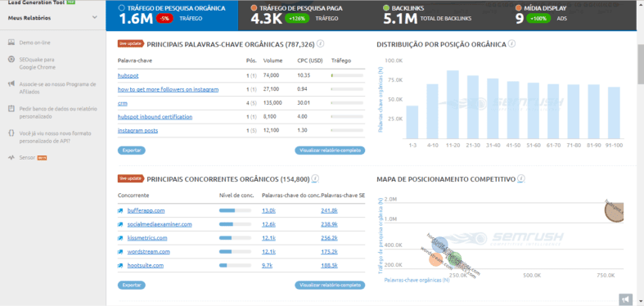Screen dimensions: 644x306
Task: View full organic competitors report
Action: pyautogui.click(x=330, y=285)
